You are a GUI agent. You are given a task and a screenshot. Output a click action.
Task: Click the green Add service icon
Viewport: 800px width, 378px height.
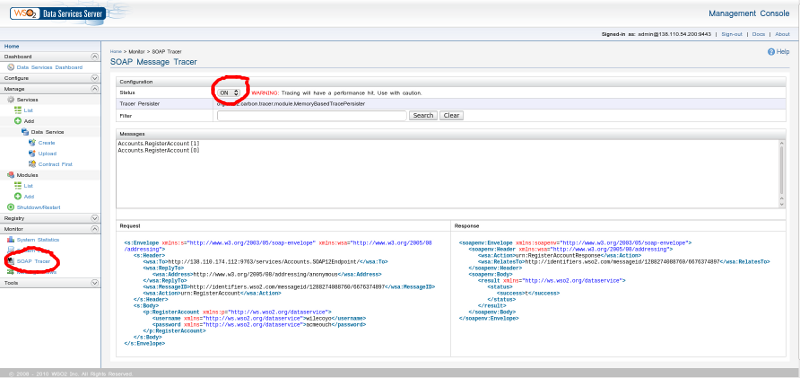point(18,121)
